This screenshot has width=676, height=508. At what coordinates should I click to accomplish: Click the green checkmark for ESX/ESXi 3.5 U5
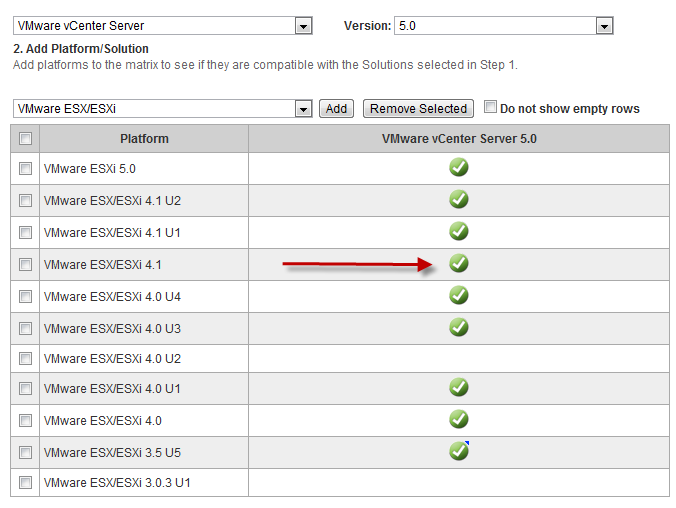coord(459,451)
